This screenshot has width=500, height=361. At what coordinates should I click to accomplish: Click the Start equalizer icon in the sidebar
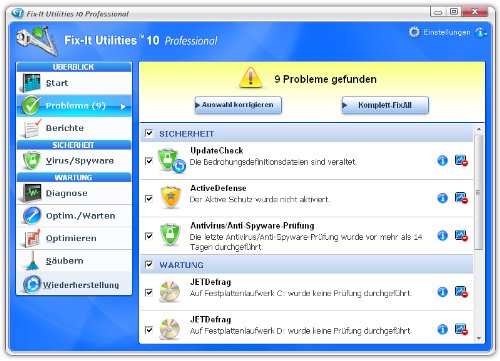coord(31,83)
